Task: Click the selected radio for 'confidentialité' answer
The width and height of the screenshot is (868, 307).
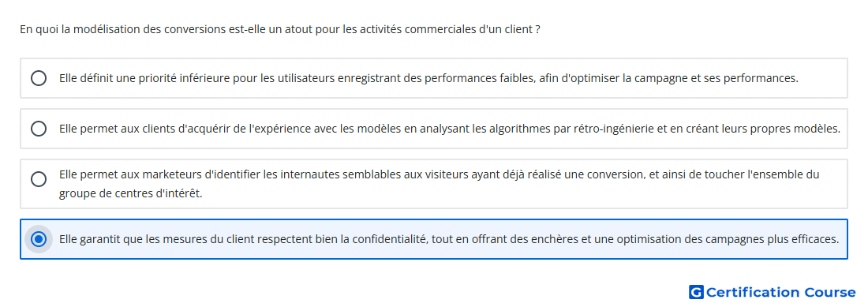Action: pos(38,239)
